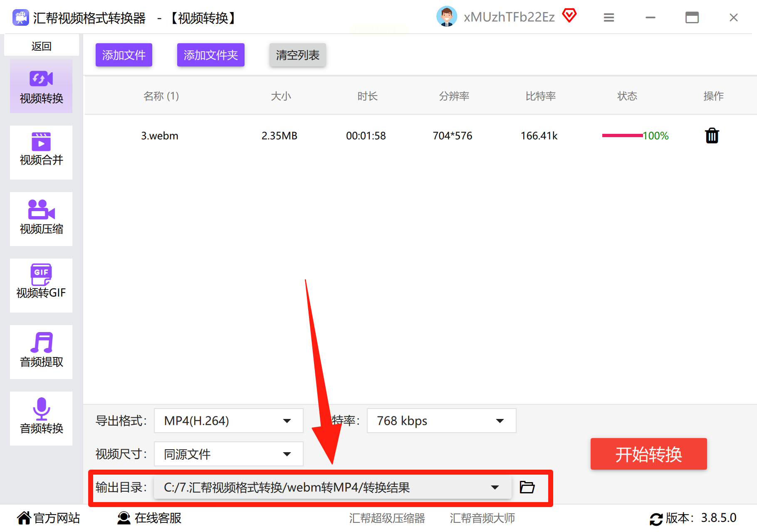Expand the 输出目录 path dropdown
This screenshot has width=757, height=532.
(x=333, y=487)
